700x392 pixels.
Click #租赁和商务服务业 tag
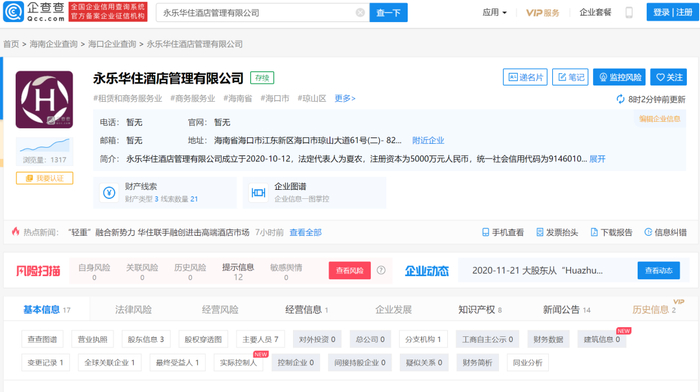tap(128, 98)
